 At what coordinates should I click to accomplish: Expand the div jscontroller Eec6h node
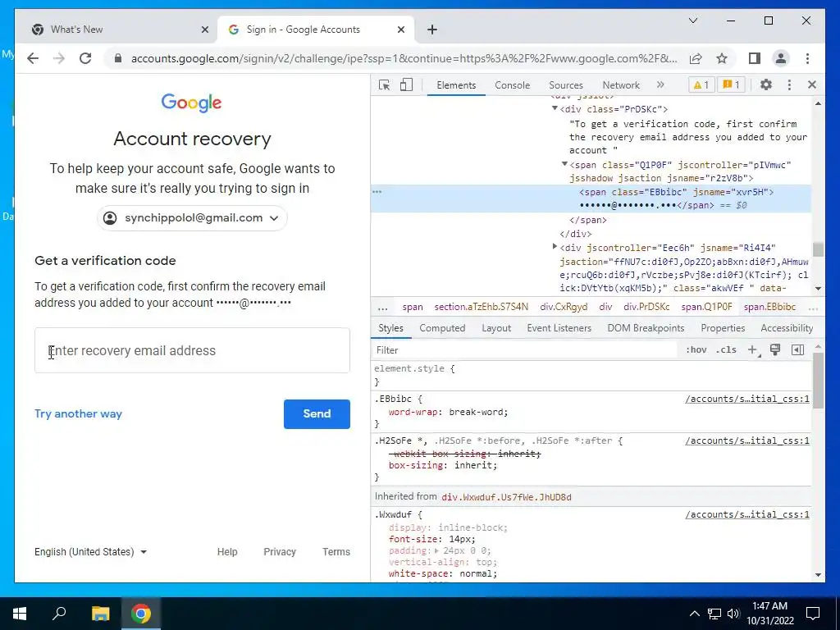tap(555, 247)
